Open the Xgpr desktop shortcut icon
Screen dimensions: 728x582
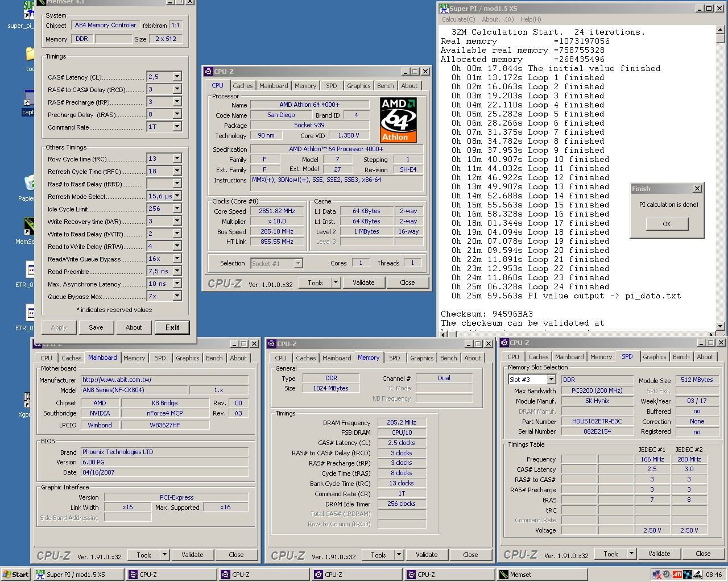pyautogui.click(x=28, y=400)
